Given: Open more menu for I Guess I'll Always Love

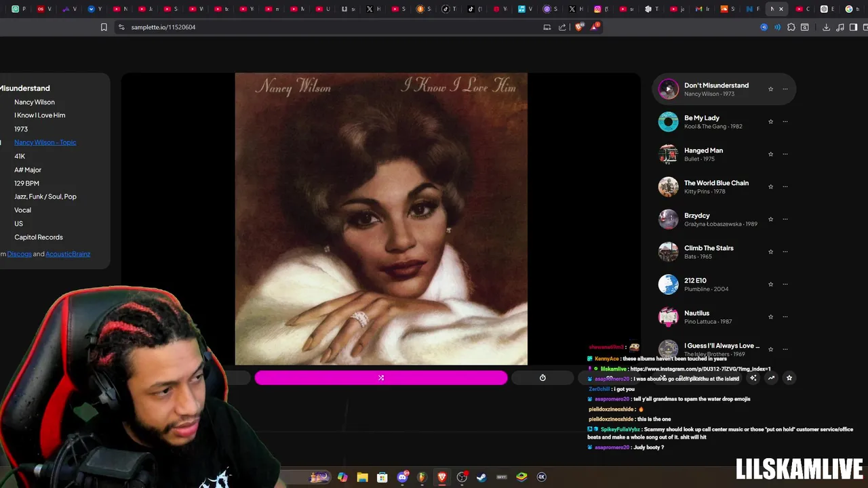Looking at the screenshot, I should pos(785,349).
